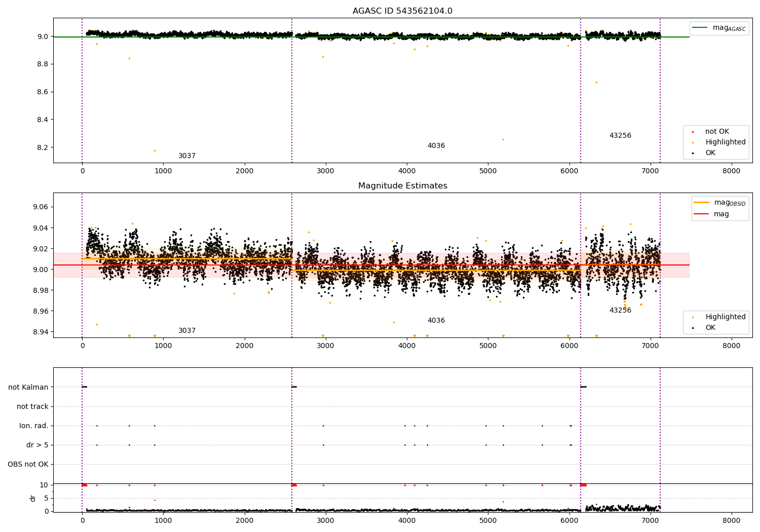The height and width of the screenshot is (532, 760).
Task: Click the 8.98 y-axis tick label
Action: coord(41,290)
